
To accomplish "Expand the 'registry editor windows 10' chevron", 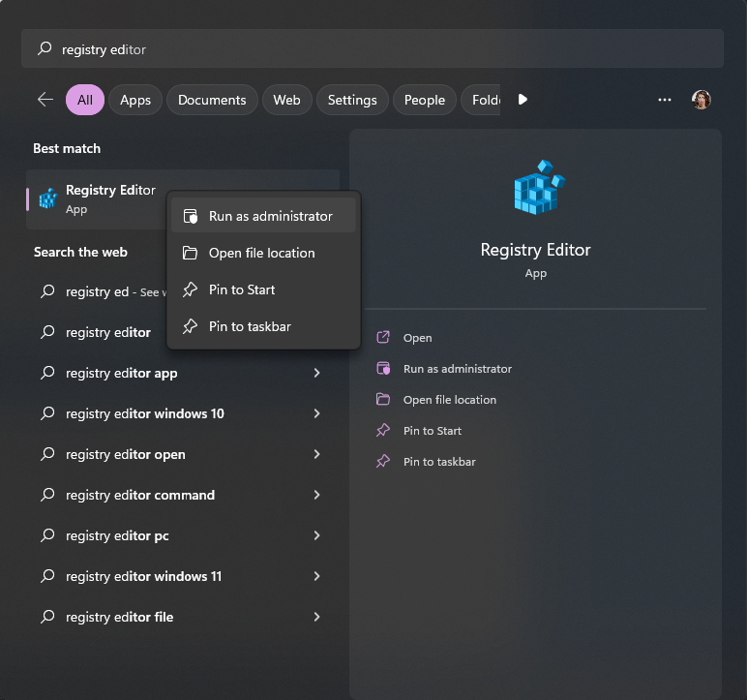I will pos(316,413).
